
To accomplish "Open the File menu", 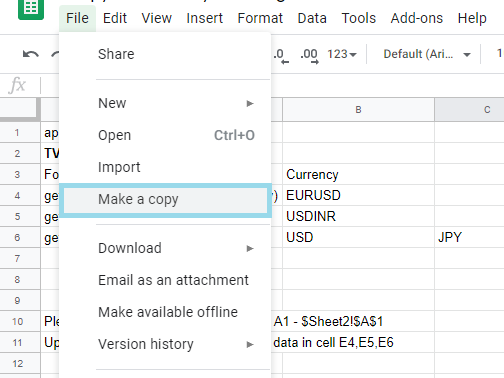I will pos(77,18).
